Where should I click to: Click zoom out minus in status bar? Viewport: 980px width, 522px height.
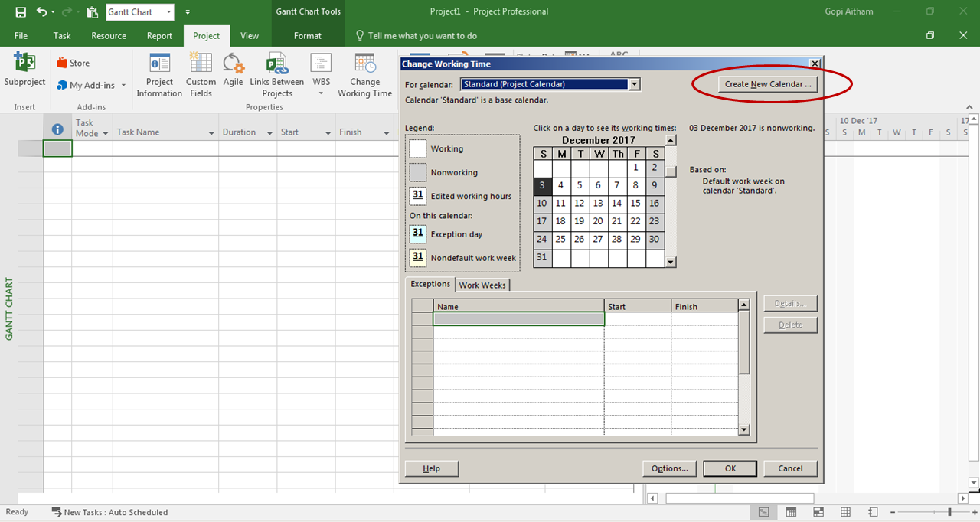pos(893,512)
